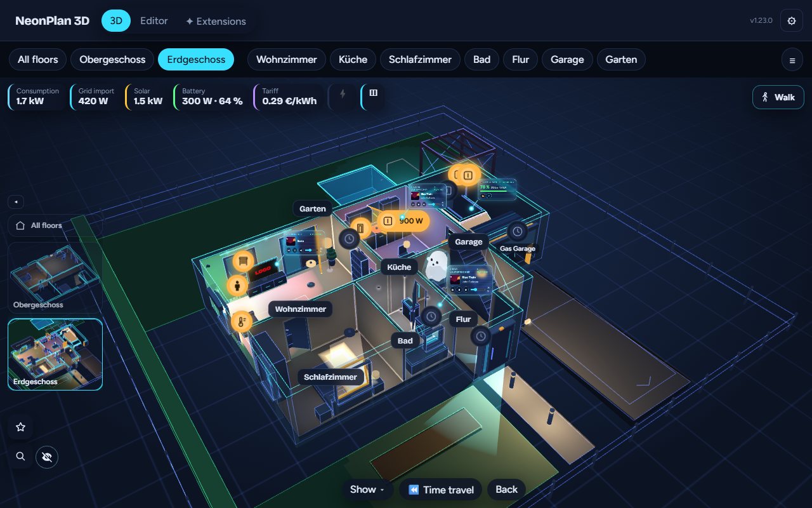
Task: Click the Solar 1.5 kW status card
Action: point(147,97)
